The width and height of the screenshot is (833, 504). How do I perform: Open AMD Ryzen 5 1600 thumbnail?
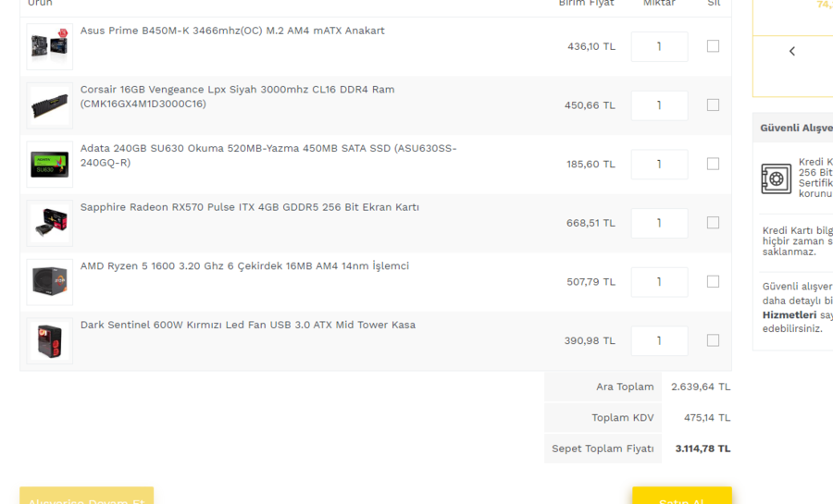(49, 282)
